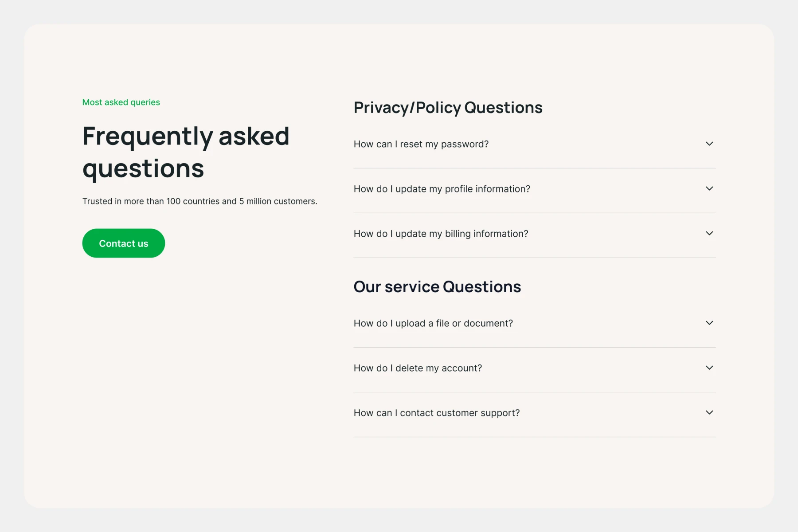Click divider line below the customer support question

534,437
